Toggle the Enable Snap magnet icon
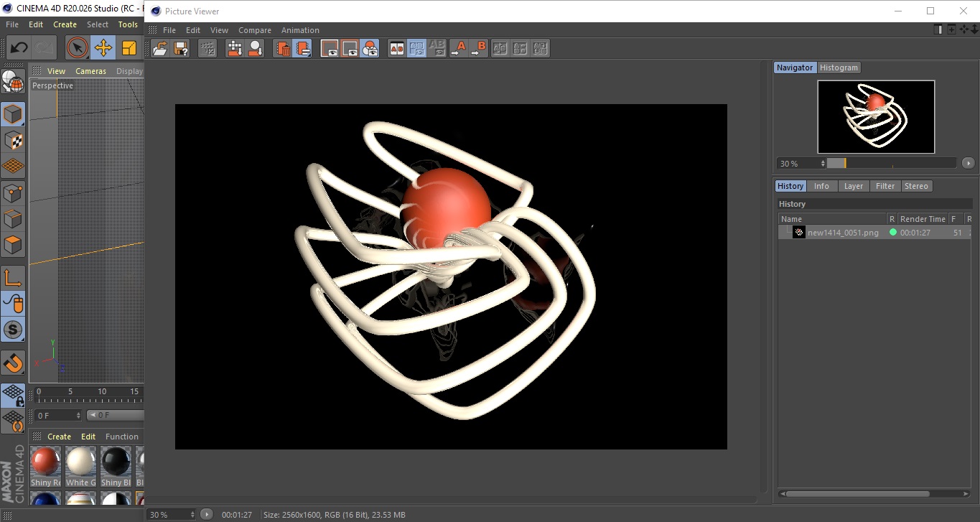The image size is (980, 522). point(13,363)
